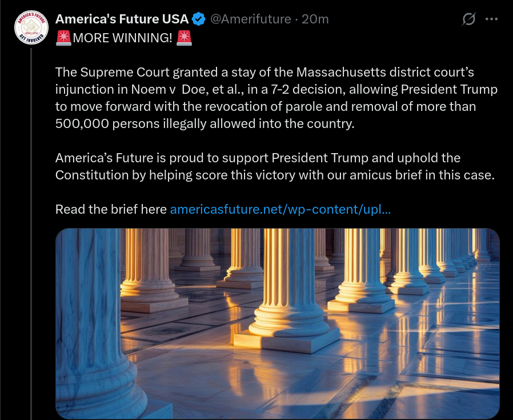Open the three-dot more options menu
Viewport: 513px width, 420px height.
491,19
